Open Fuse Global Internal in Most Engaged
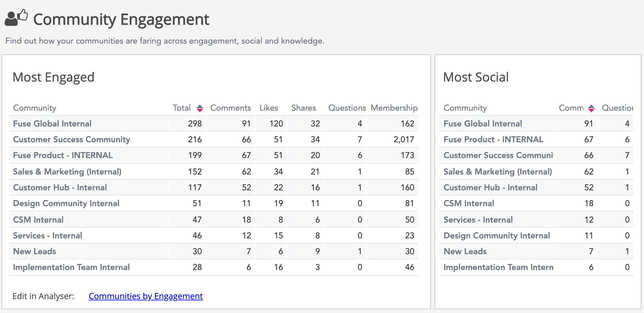Viewport: 644px width, 313px height. (x=52, y=124)
